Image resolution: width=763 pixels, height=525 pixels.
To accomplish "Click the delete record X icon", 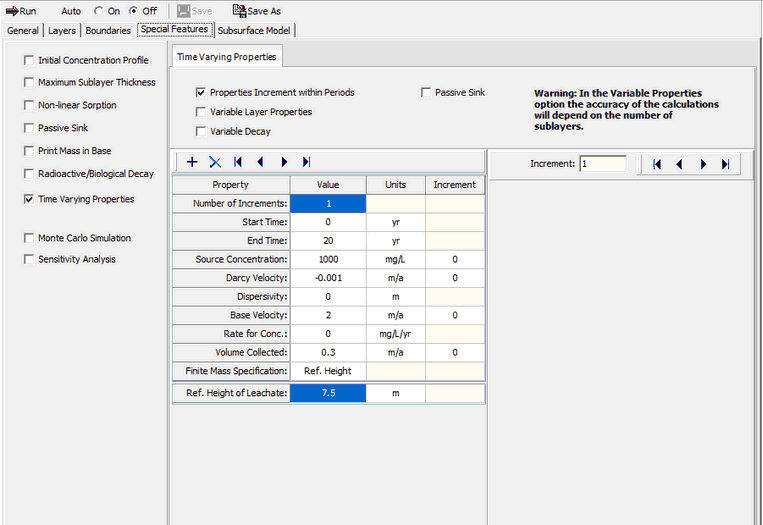I will 214,161.
